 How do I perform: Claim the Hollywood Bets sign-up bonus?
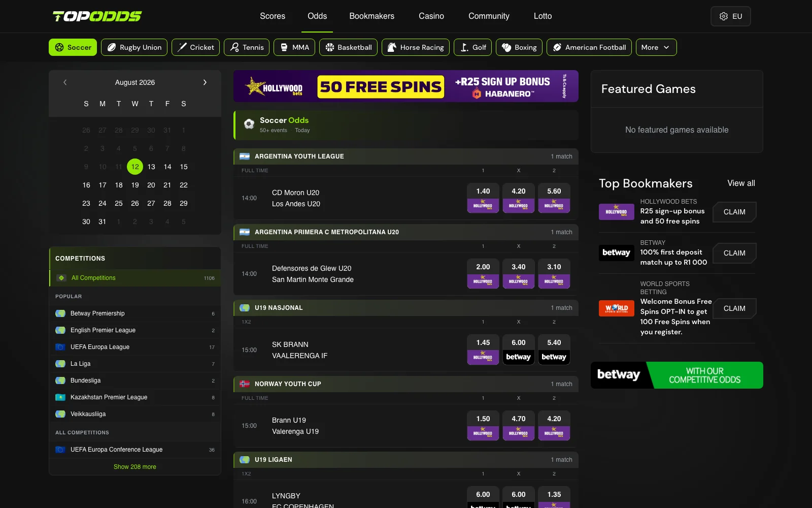734,212
